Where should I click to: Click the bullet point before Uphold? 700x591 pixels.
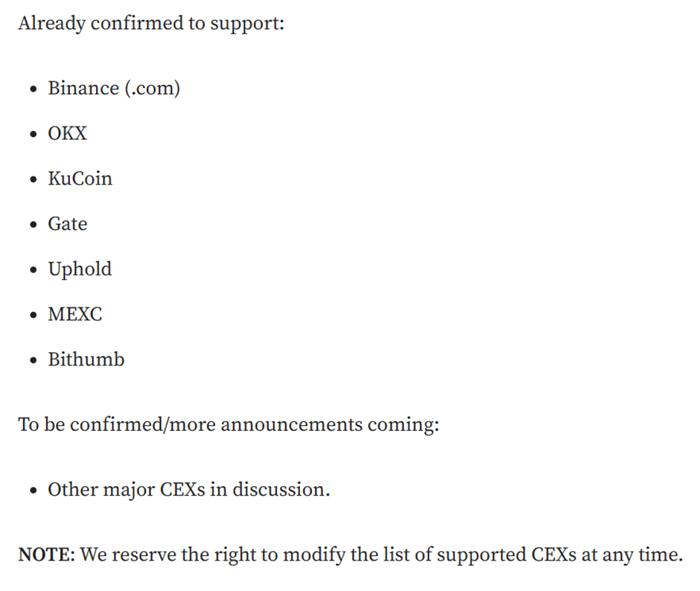coord(34,270)
